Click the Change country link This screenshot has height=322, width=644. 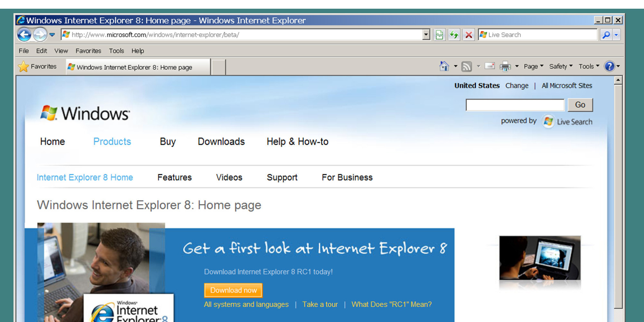pyautogui.click(x=517, y=86)
